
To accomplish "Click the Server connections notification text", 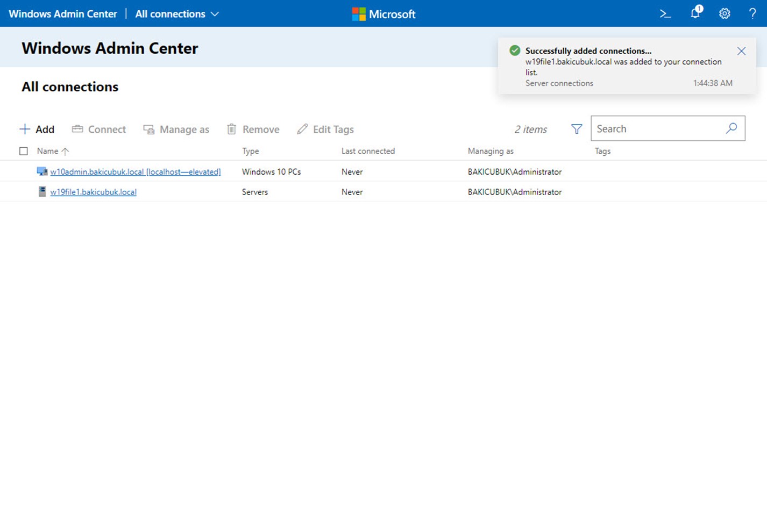I will click(559, 83).
